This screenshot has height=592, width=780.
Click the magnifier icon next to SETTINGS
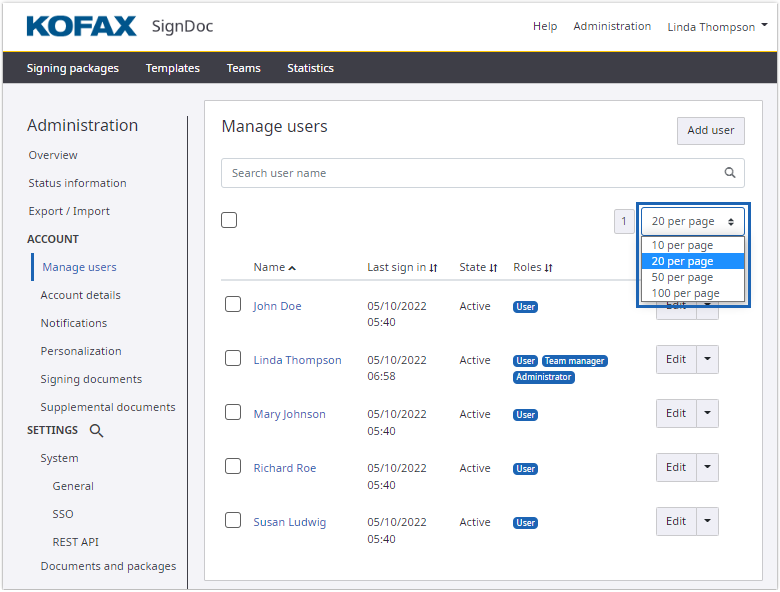tap(96, 431)
